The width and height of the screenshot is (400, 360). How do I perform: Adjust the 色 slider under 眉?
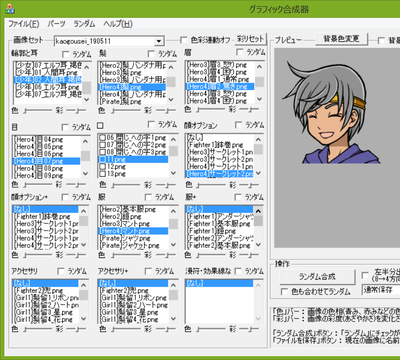pyautogui.click(x=211, y=109)
